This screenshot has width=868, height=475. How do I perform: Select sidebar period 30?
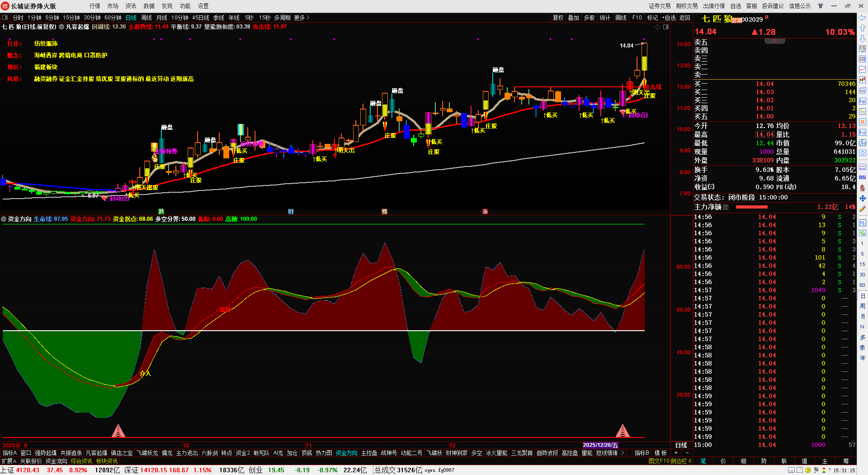[x=863, y=275]
